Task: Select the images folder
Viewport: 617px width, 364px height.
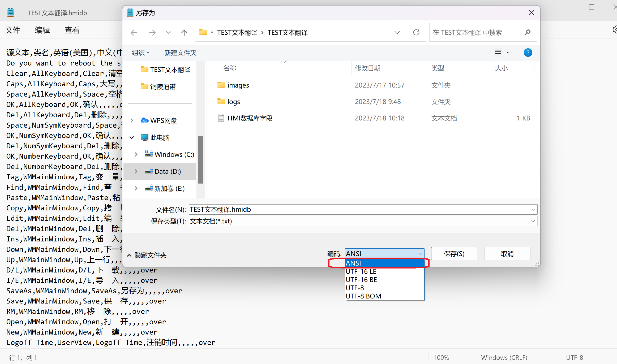Action: [x=233, y=85]
